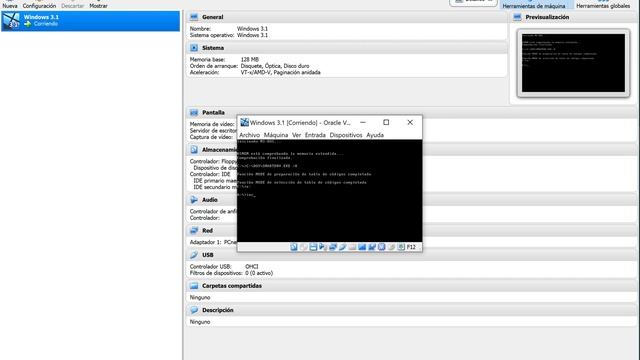Click the Carpetas compartidas header label

click(232, 286)
